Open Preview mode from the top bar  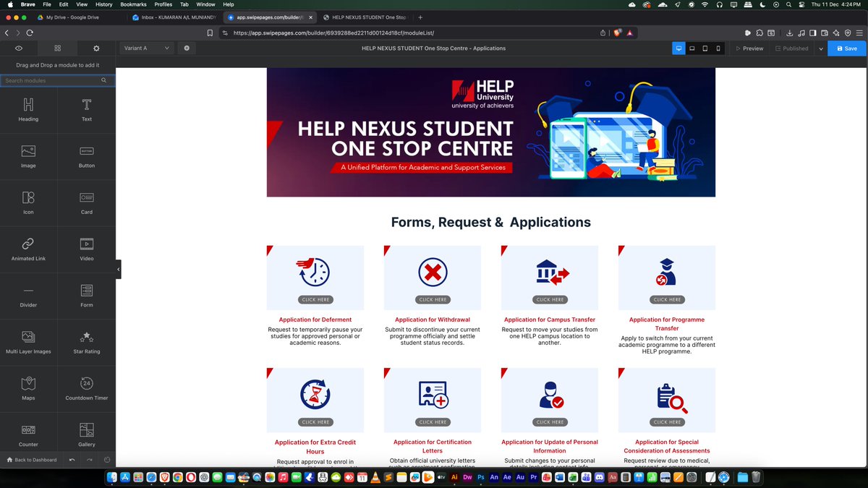749,48
